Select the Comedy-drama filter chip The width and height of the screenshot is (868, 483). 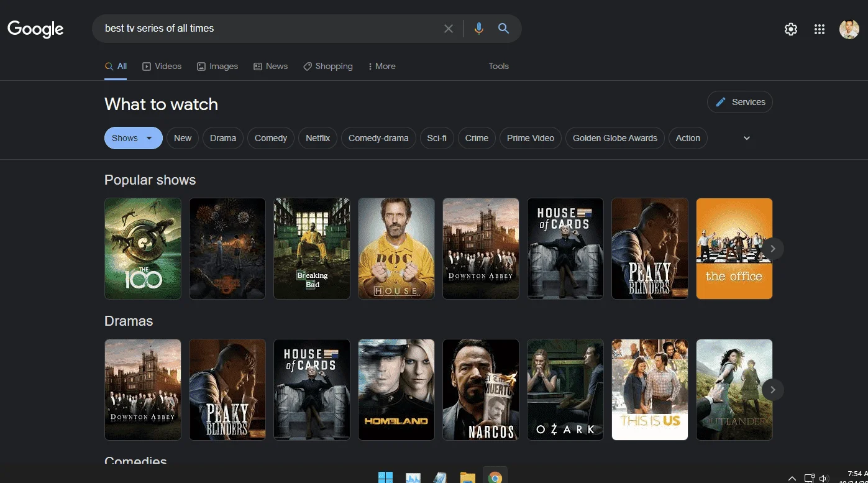[x=378, y=138]
